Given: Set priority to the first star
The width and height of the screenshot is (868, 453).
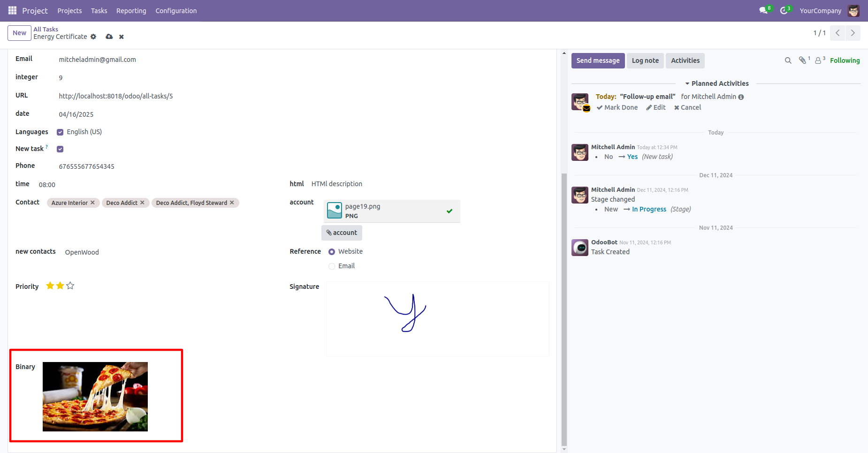Looking at the screenshot, I should pos(50,286).
